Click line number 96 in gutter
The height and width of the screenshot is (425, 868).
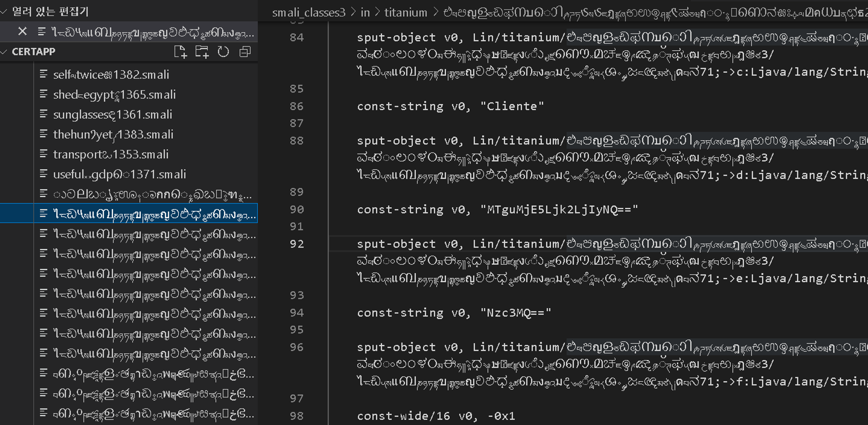point(297,348)
